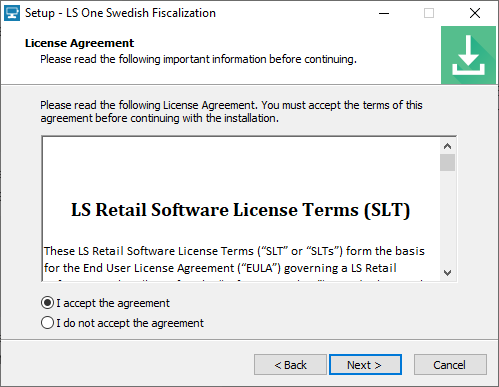Click the Next > button
Screen dimensions: 499x387
point(365,365)
